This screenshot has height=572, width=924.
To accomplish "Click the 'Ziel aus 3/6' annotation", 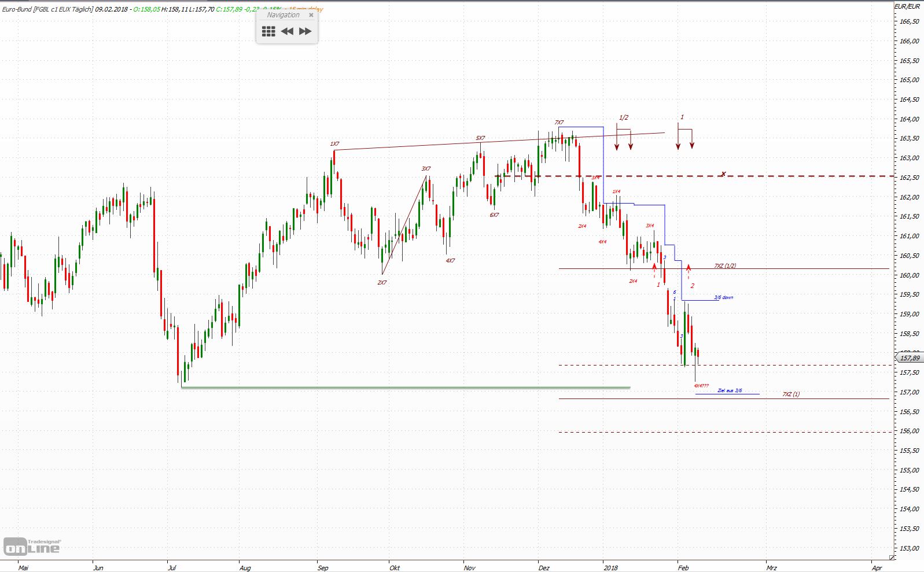I will point(730,391).
